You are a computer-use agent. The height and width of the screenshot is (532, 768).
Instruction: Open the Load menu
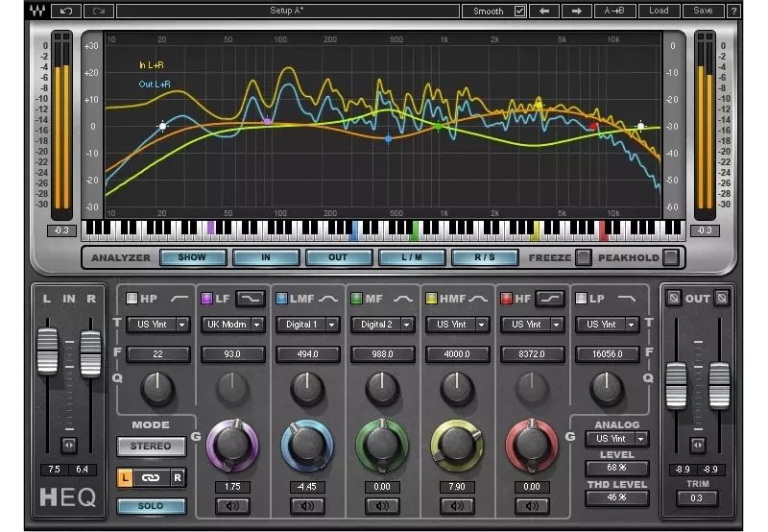[x=659, y=11]
